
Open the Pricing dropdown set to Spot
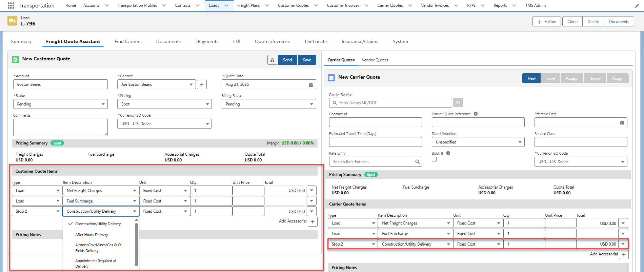click(x=164, y=104)
